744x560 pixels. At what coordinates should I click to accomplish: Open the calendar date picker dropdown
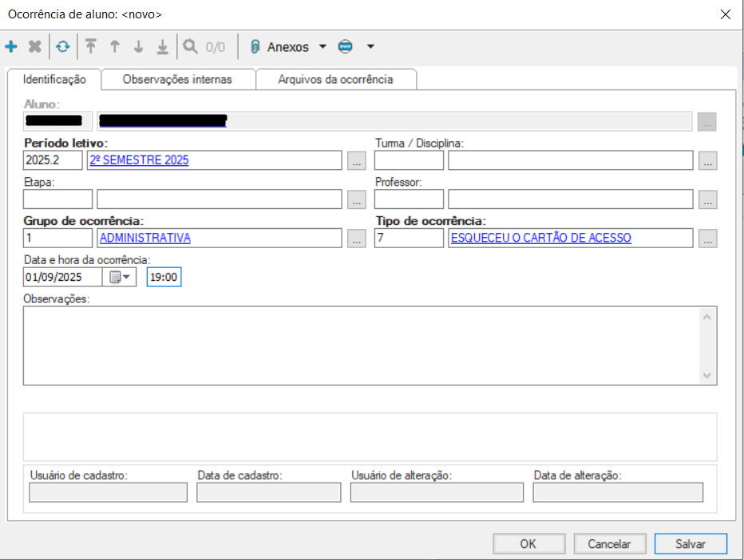tap(120, 278)
